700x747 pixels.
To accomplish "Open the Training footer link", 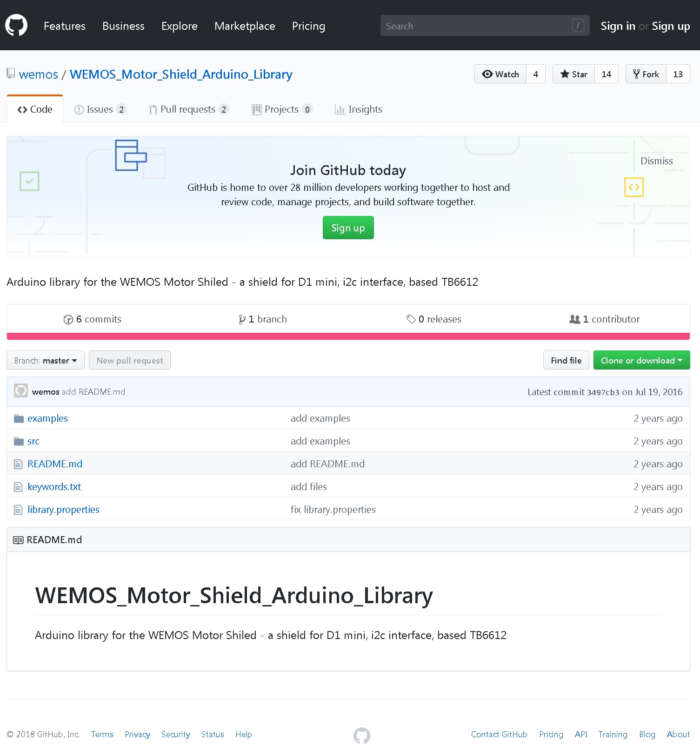I will (613, 734).
